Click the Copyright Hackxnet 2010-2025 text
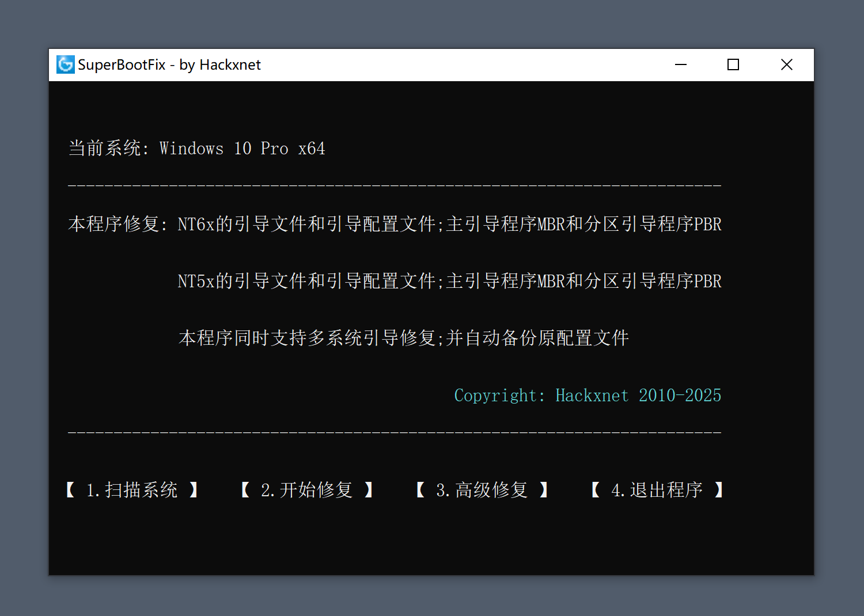864x616 pixels. (588, 396)
